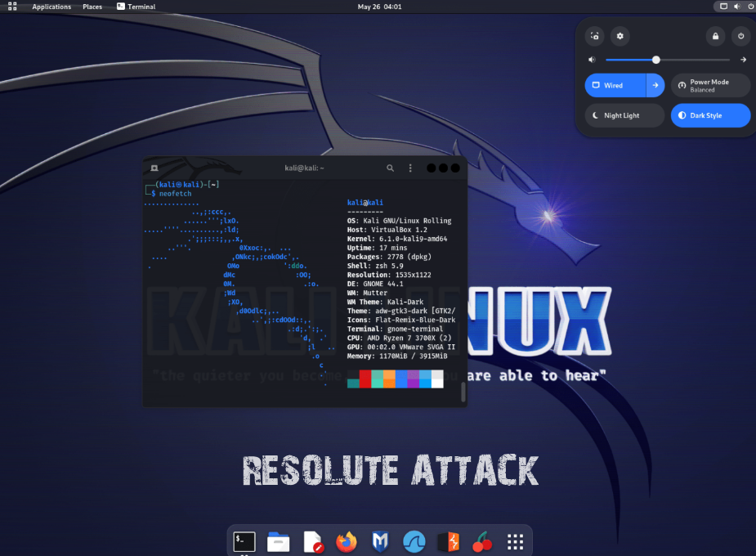
Task: Click network icon in top bar tray
Action: point(723,7)
